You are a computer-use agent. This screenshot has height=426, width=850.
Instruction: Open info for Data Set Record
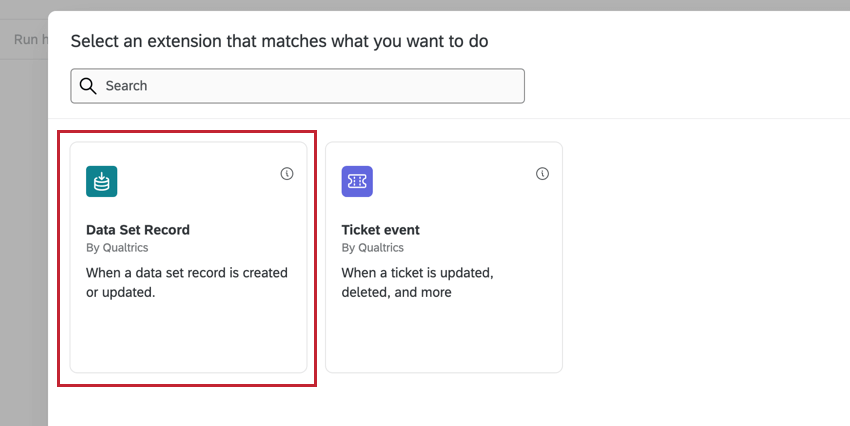[x=287, y=174]
